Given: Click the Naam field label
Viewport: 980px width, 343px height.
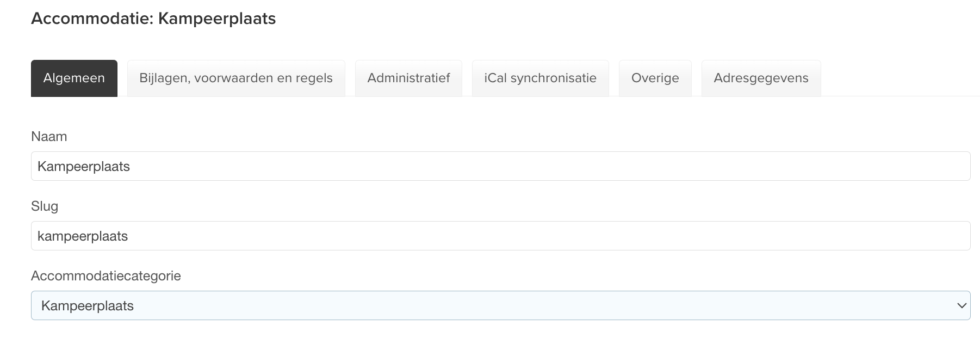Looking at the screenshot, I should pos(49,136).
